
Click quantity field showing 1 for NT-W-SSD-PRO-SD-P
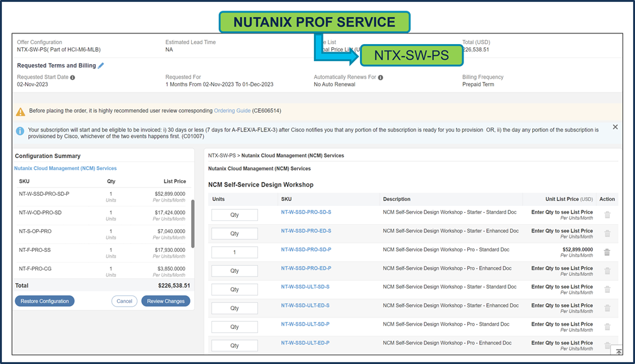pyautogui.click(x=235, y=253)
